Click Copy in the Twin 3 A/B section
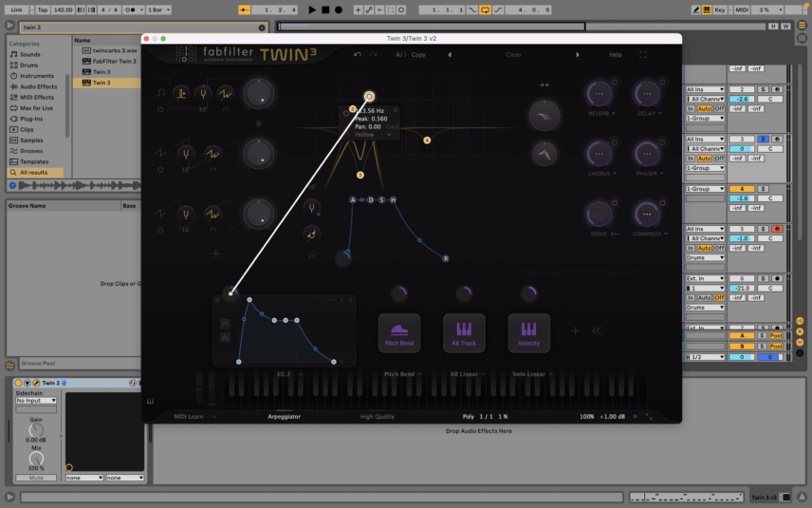 pyautogui.click(x=418, y=54)
